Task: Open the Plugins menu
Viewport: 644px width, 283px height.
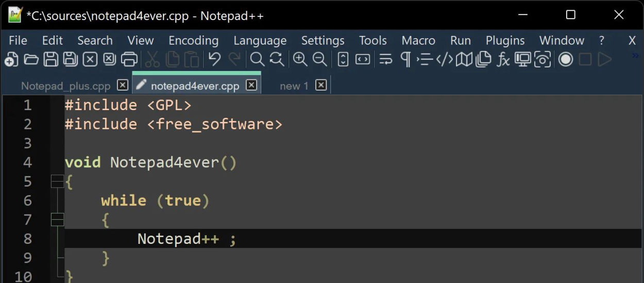Action: (x=505, y=41)
